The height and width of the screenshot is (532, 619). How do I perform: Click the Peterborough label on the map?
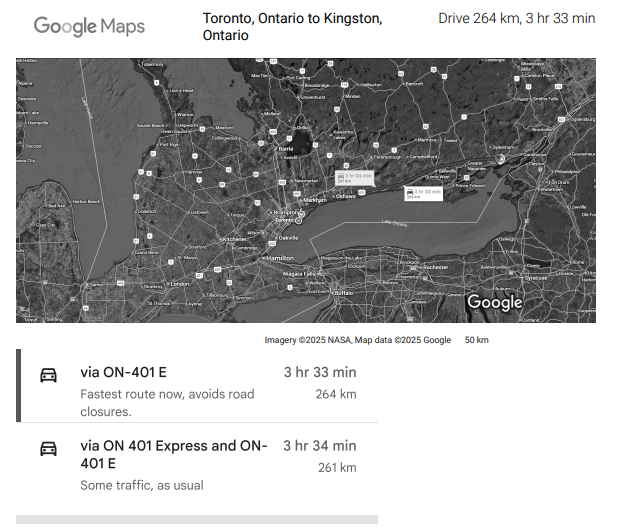click(x=388, y=157)
